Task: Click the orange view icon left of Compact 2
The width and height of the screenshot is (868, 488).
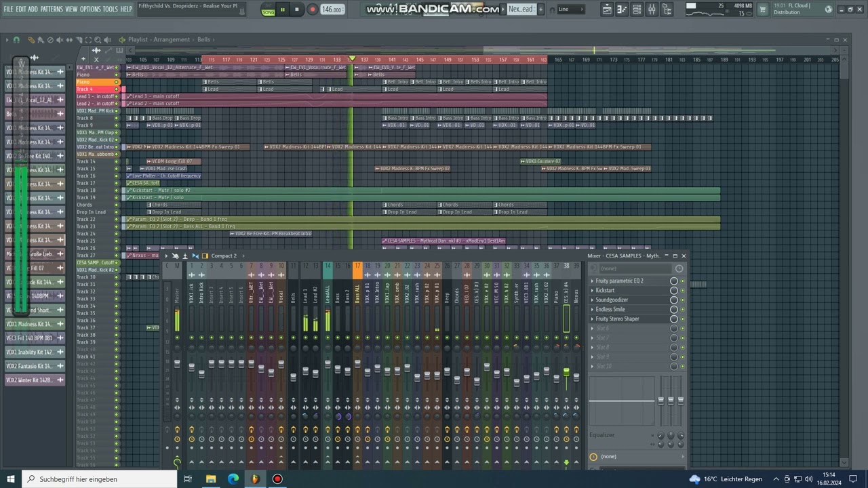Action: point(205,256)
